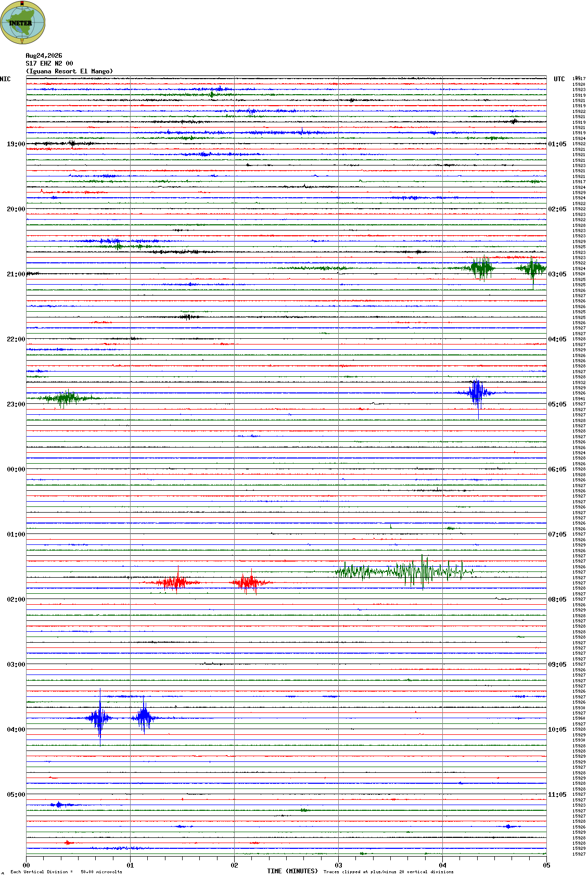588x879 pixels.
Task: Click the 19:00 local time label
Action: click(16, 144)
